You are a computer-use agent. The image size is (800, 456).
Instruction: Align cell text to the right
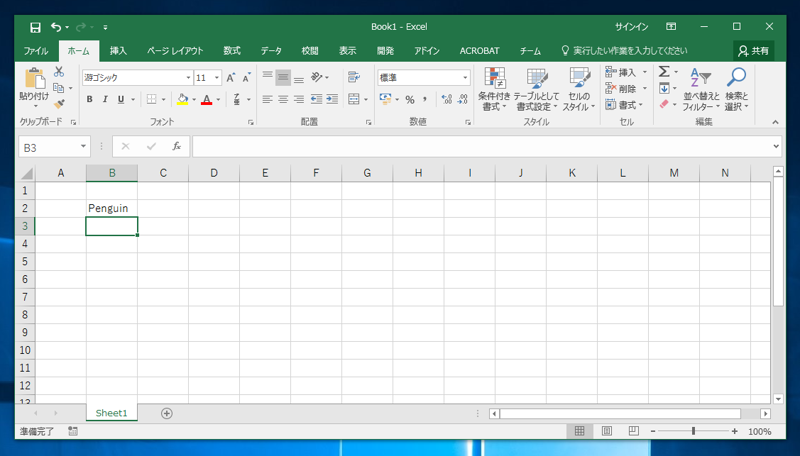point(299,99)
